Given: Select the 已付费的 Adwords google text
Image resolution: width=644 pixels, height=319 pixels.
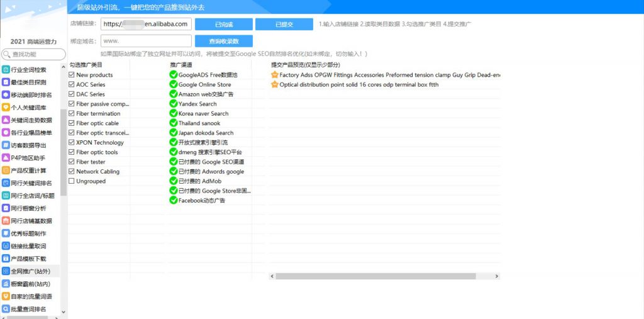Looking at the screenshot, I should pos(211,171).
